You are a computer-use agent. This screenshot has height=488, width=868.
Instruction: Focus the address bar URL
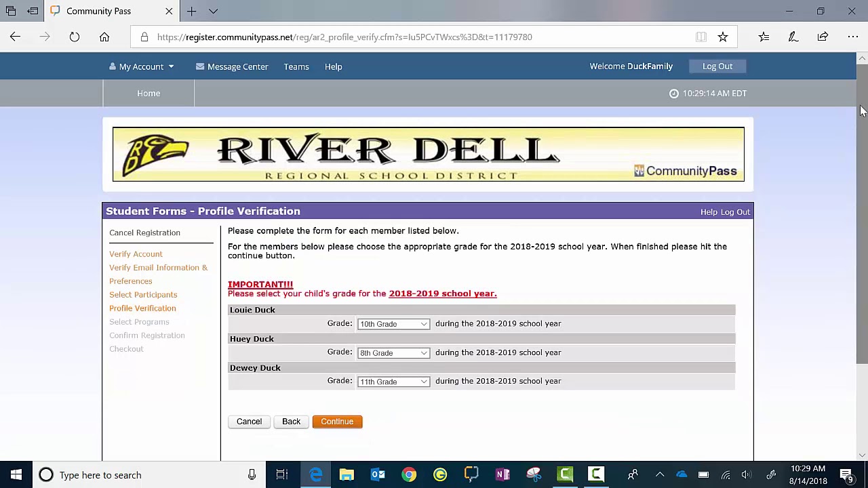point(344,37)
